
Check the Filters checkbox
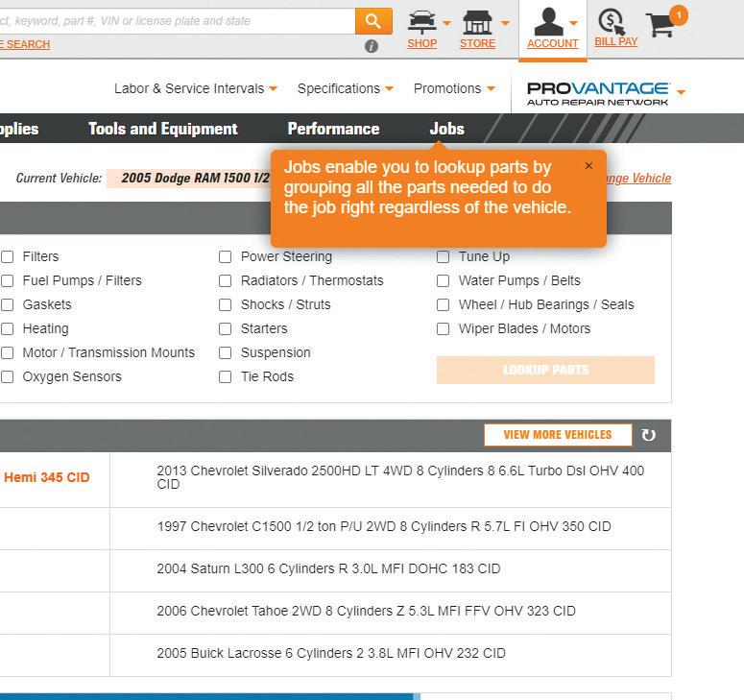(x=7, y=256)
